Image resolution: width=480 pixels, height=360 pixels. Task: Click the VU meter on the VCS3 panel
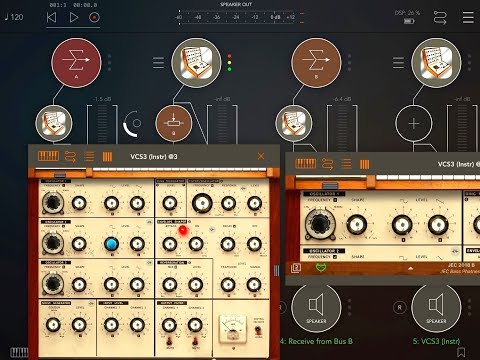click(x=233, y=329)
